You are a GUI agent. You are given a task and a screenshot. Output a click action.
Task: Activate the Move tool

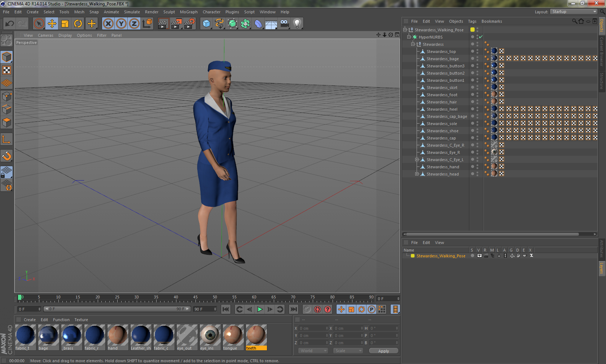click(x=52, y=24)
